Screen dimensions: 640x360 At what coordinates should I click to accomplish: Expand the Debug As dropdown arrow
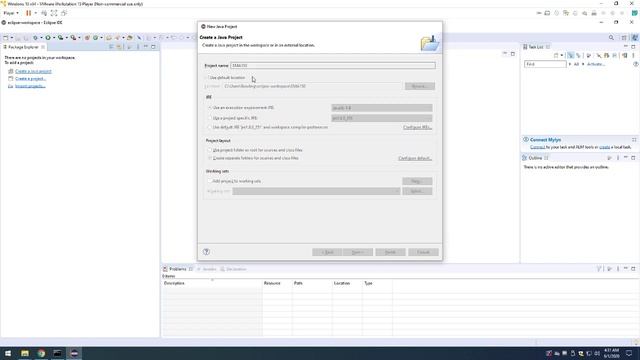pos(41,38)
